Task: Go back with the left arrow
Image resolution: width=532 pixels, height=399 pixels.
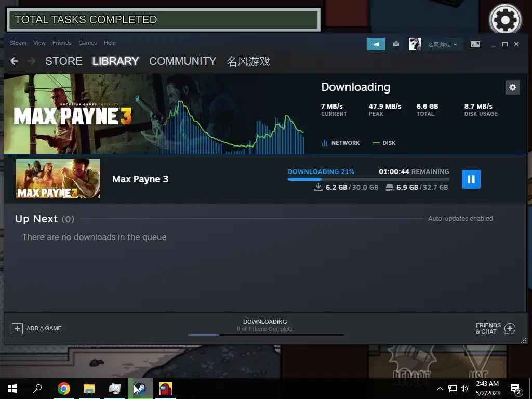Action: [x=14, y=61]
